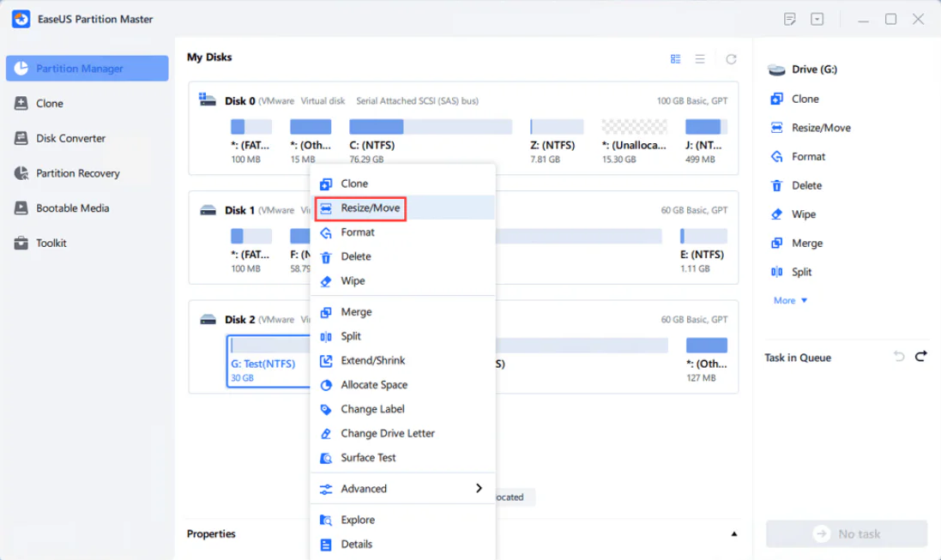Select Surface Test in the context menu
Screen dimensions: 941x560
pos(369,457)
